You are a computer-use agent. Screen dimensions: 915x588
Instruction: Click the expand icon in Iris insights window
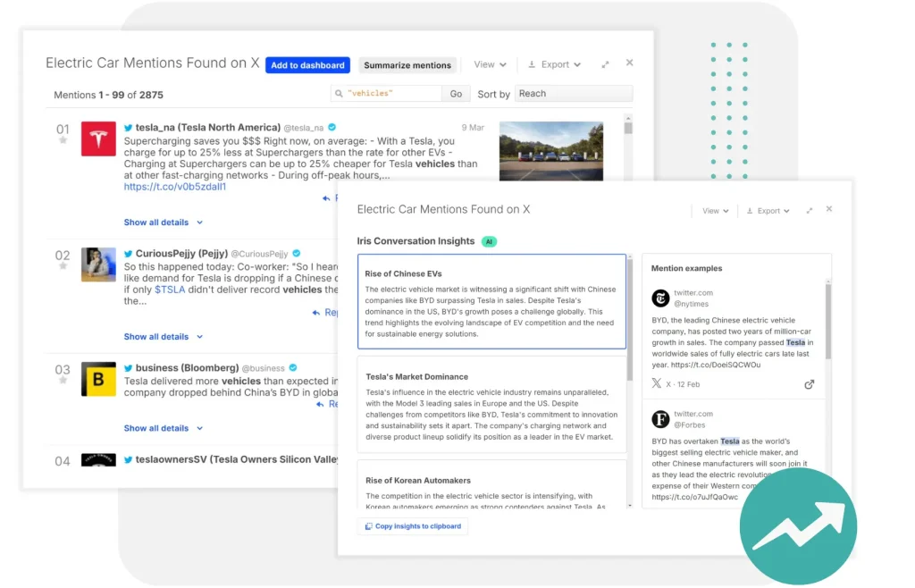(809, 211)
